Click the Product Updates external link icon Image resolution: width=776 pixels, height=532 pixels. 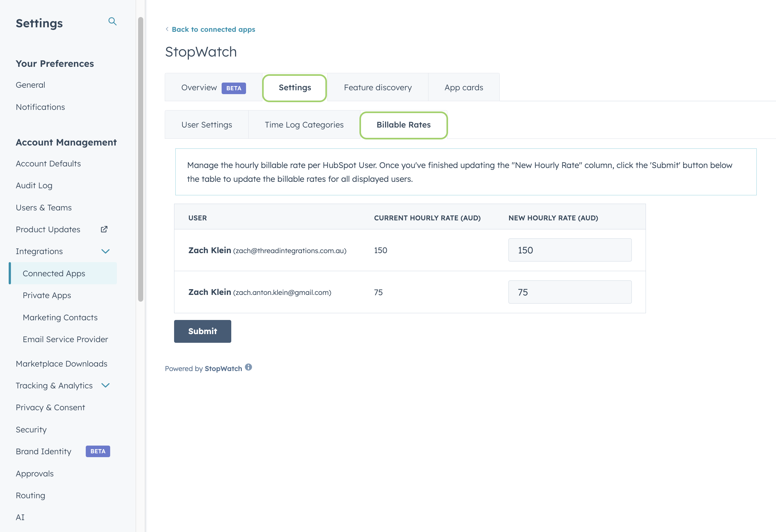[x=104, y=229]
